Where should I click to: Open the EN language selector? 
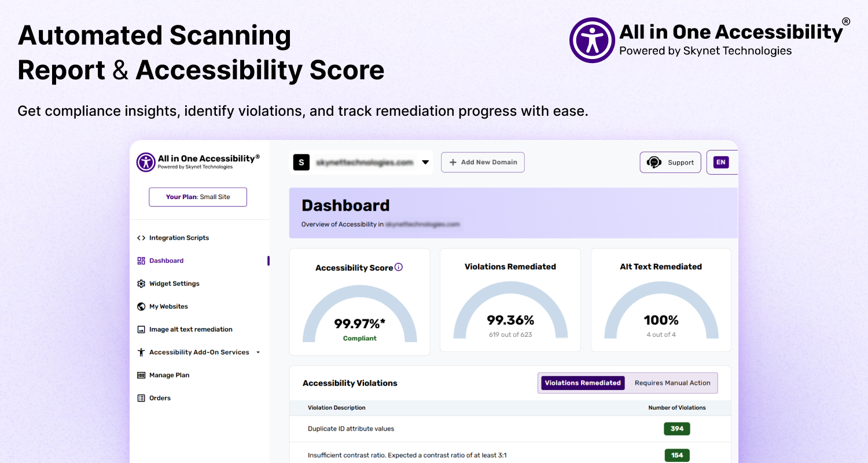[x=720, y=163]
